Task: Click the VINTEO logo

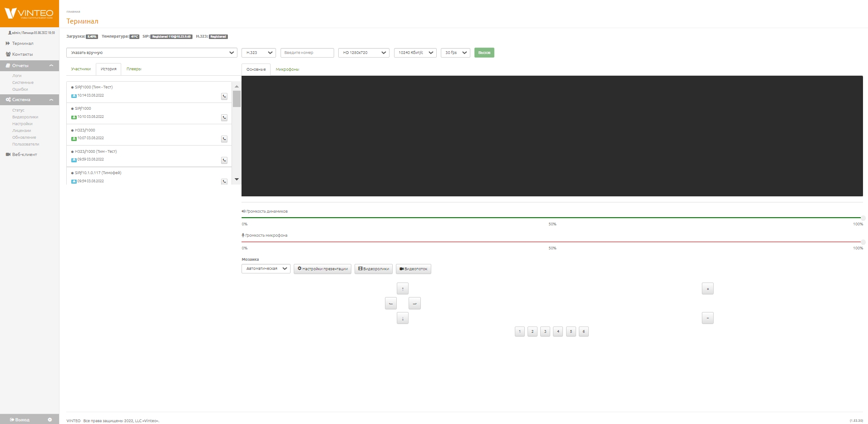Action: pyautogui.click(x=30, y=14)
